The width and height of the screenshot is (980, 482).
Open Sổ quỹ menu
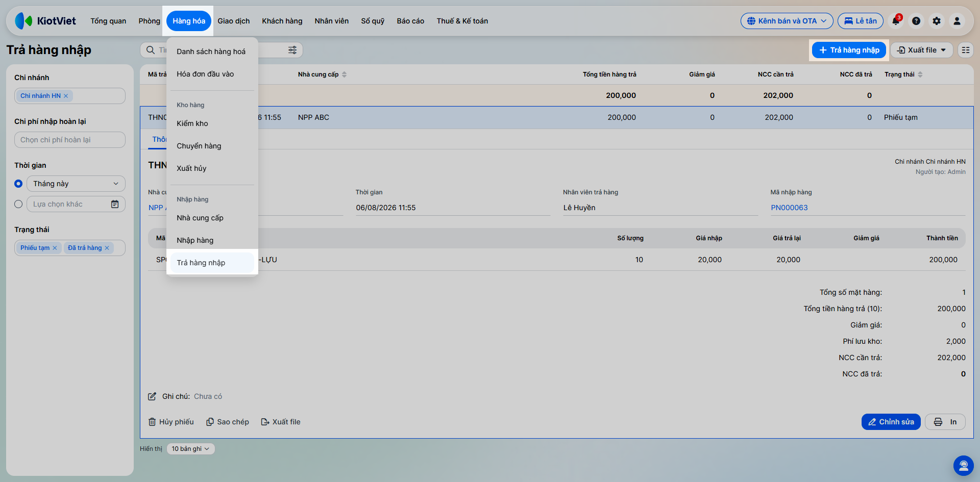[x=373, y=21]
